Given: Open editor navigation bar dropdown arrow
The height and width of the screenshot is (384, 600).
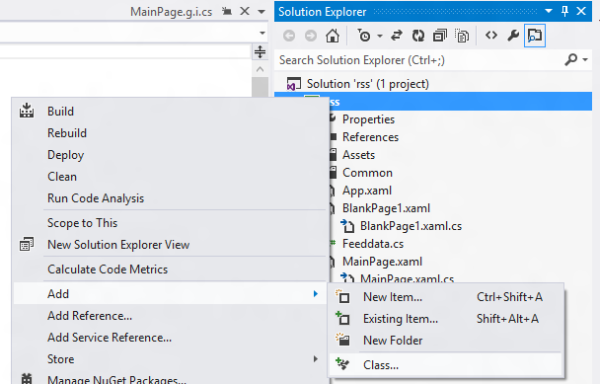Looking at the screenshot, I should click(262, 33).
